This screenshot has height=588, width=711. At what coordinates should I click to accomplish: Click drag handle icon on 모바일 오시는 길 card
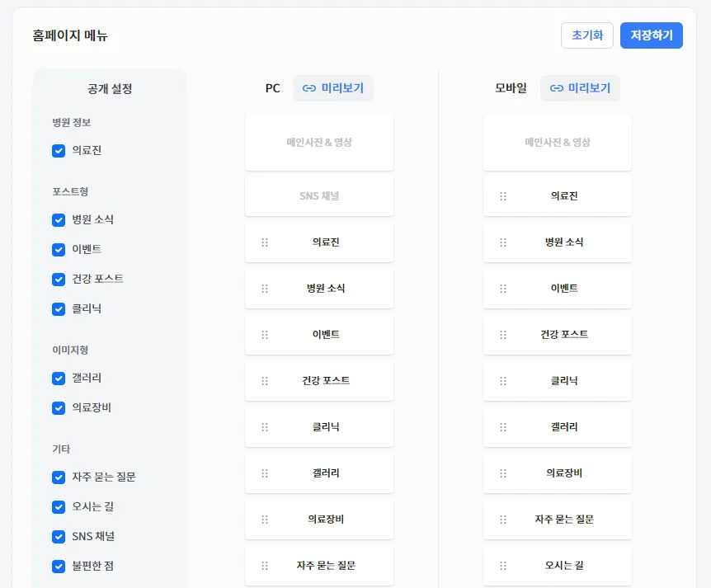coord(503,566)
